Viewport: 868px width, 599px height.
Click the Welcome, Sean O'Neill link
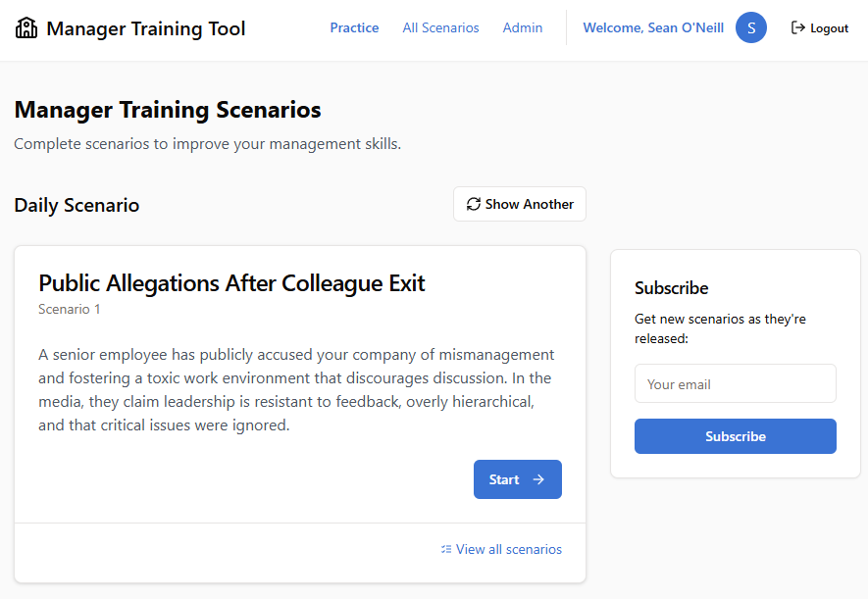[653, 27]
